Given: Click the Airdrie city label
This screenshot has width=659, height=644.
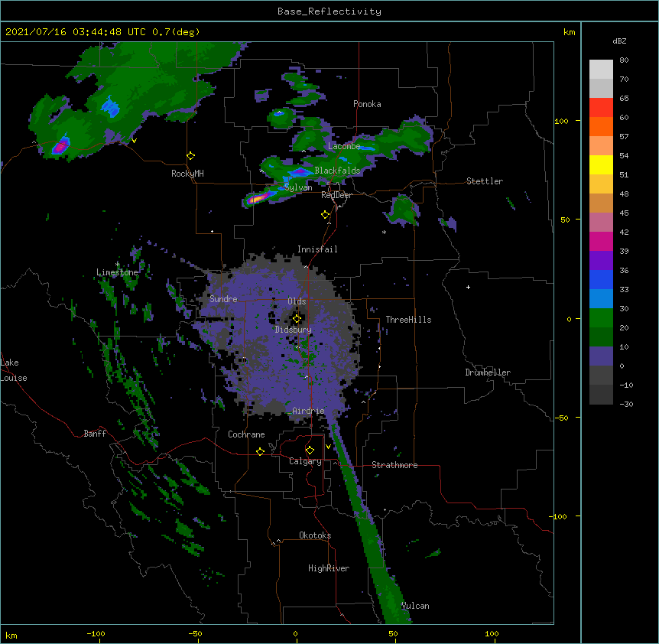Looking at the screenshot, I should click(308, 411).
